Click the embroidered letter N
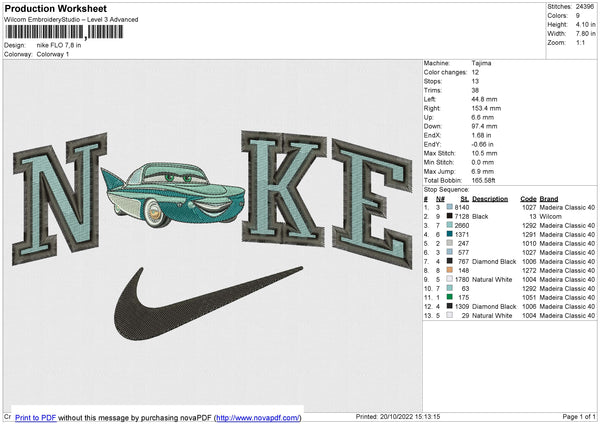The width and height of the screenshot is (600, 424). [x=59, y=199]
